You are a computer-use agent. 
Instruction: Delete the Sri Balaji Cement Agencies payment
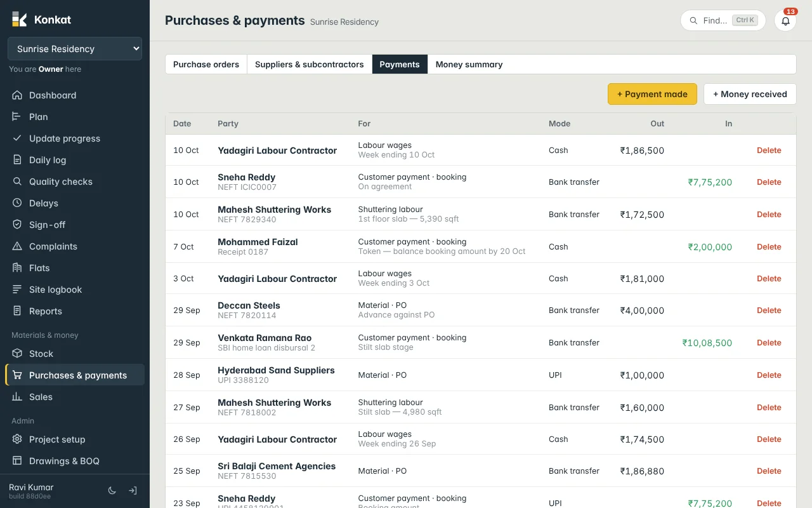(769, 471)
